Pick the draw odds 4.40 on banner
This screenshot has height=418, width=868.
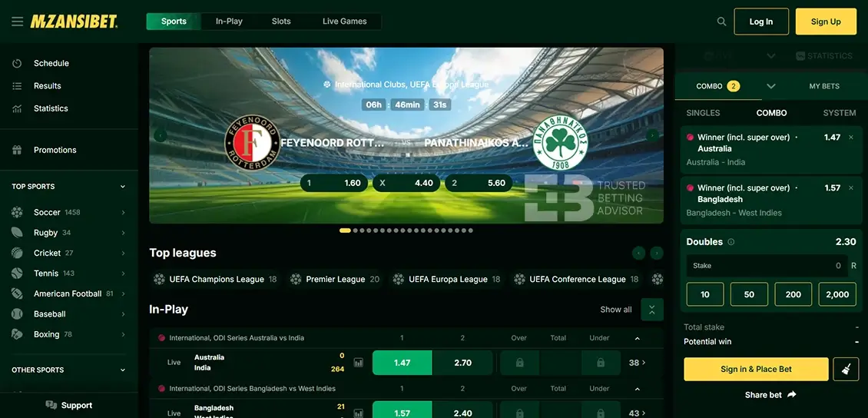[407, 183]
